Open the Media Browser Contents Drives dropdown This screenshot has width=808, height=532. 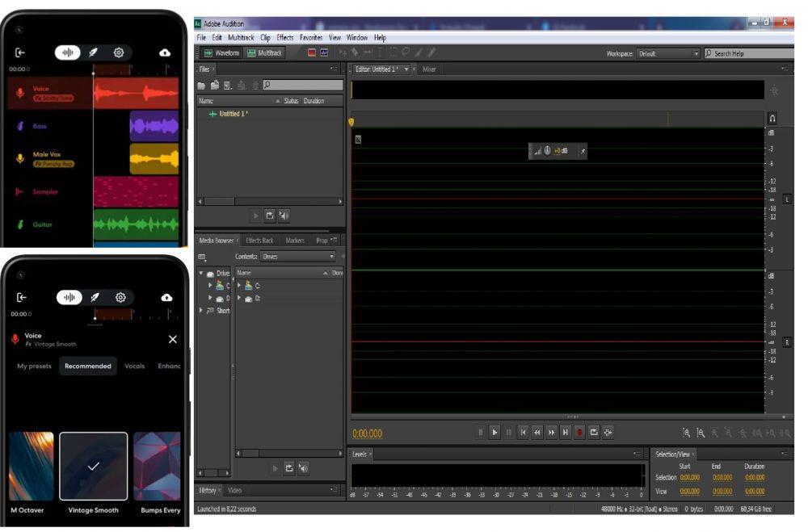click(298, 257)
